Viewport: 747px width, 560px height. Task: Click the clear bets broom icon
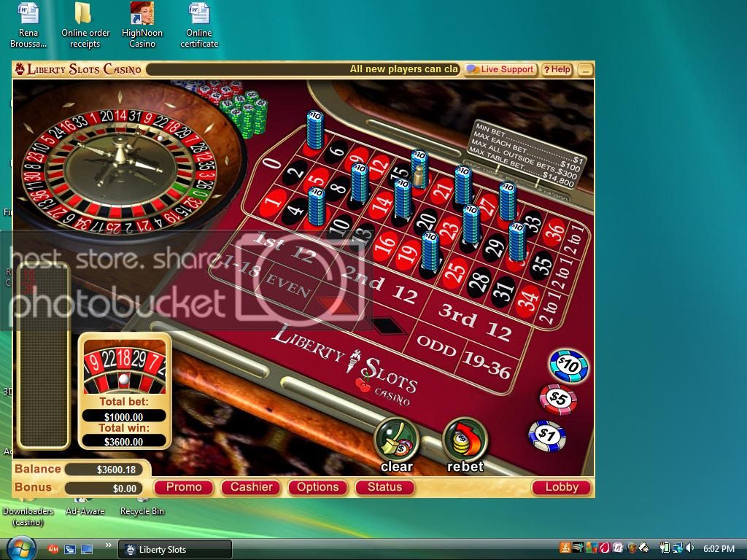(x=396, y=440)
